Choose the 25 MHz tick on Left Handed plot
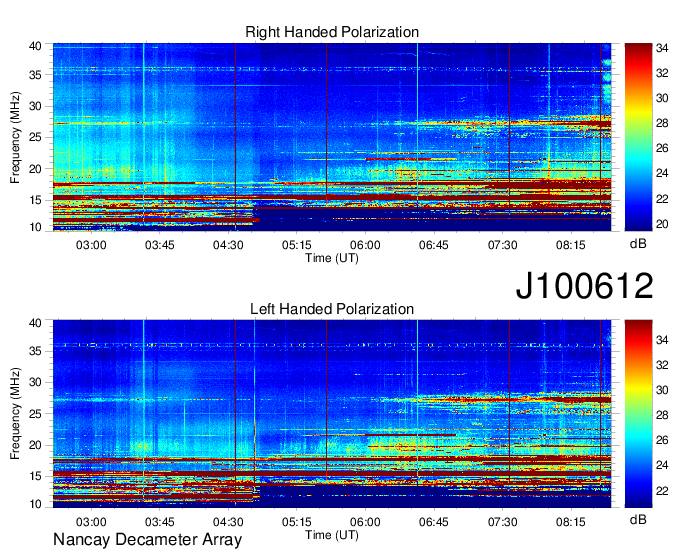Image resolution: width=680 pixels, height=552 pixels. click(x=35, y=414)
